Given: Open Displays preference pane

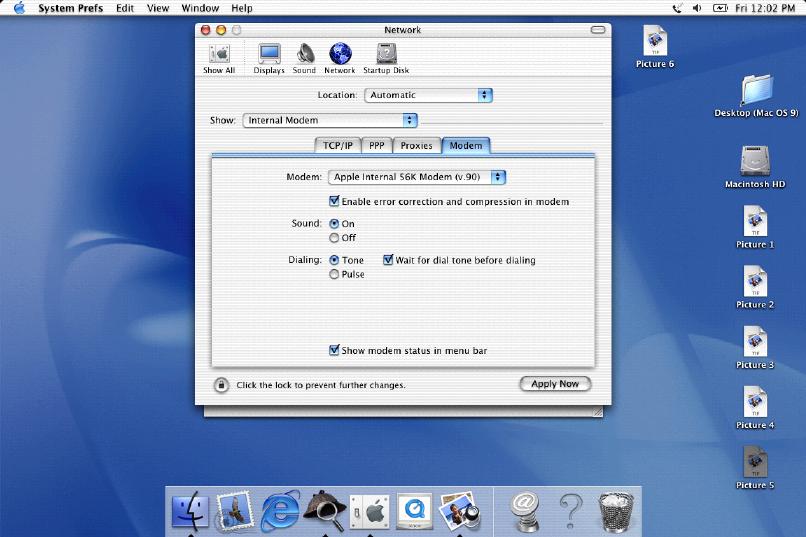Looking at the screenshot, I should click(269, 59).
